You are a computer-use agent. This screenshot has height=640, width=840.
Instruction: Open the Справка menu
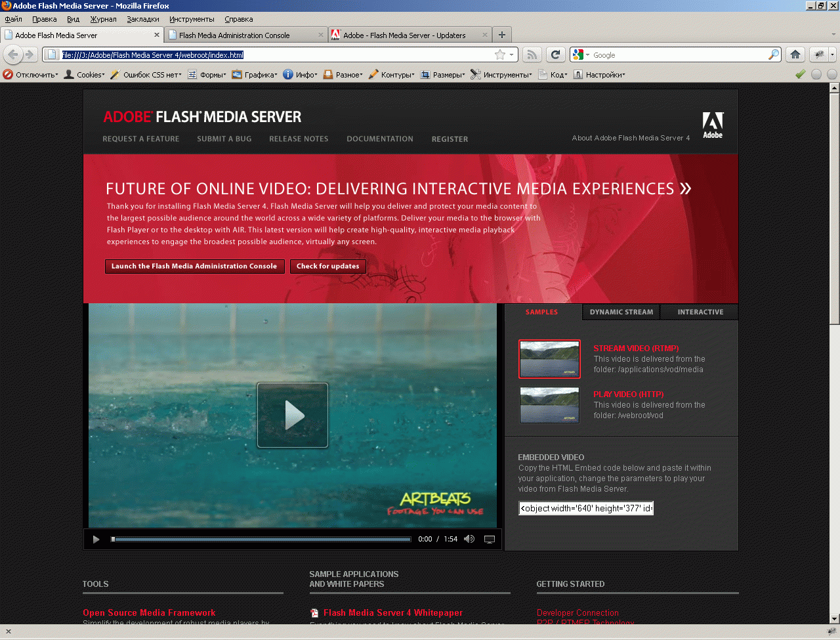(239, 19)
